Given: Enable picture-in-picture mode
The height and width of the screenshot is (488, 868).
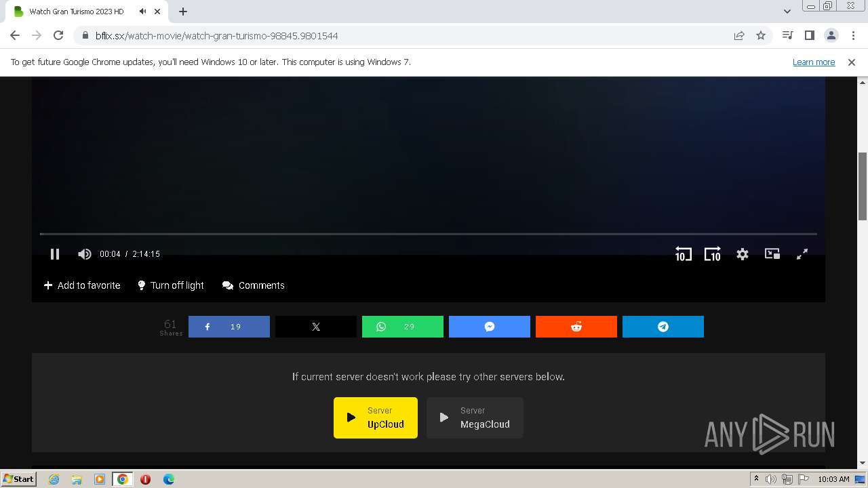Looking at the screenshot, I should pyautogui.click(x=772, y=254).
